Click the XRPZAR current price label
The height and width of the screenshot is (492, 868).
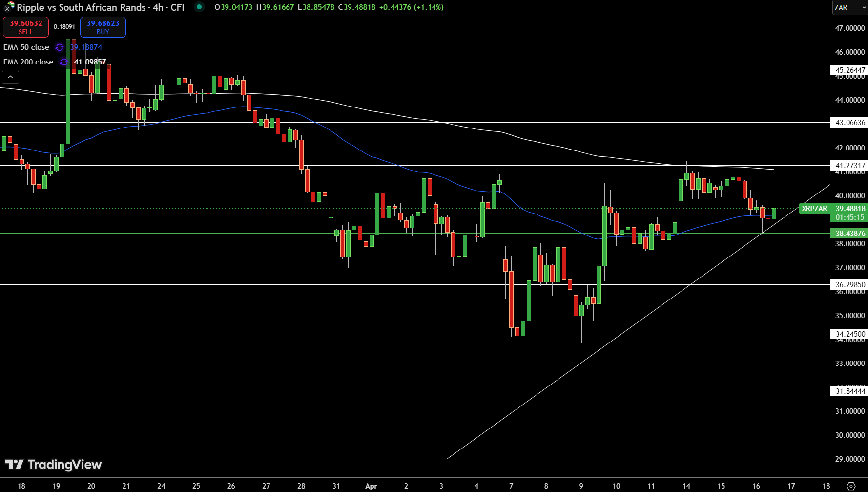coord(814,209)
